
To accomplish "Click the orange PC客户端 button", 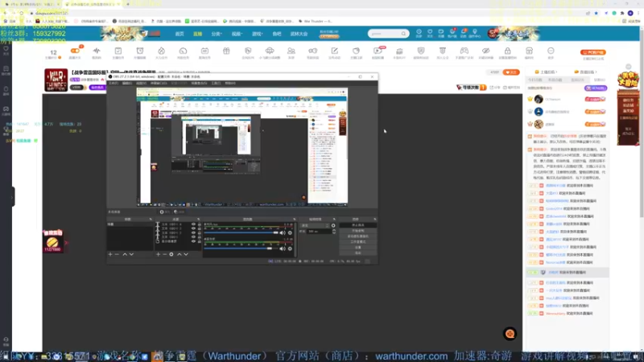I will click(x=592, y=52).
